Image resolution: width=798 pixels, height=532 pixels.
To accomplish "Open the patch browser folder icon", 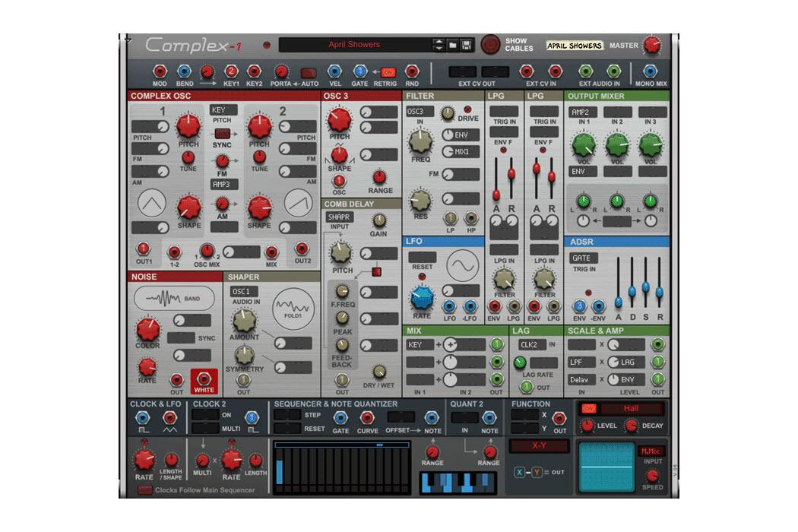I will [453, 46].
